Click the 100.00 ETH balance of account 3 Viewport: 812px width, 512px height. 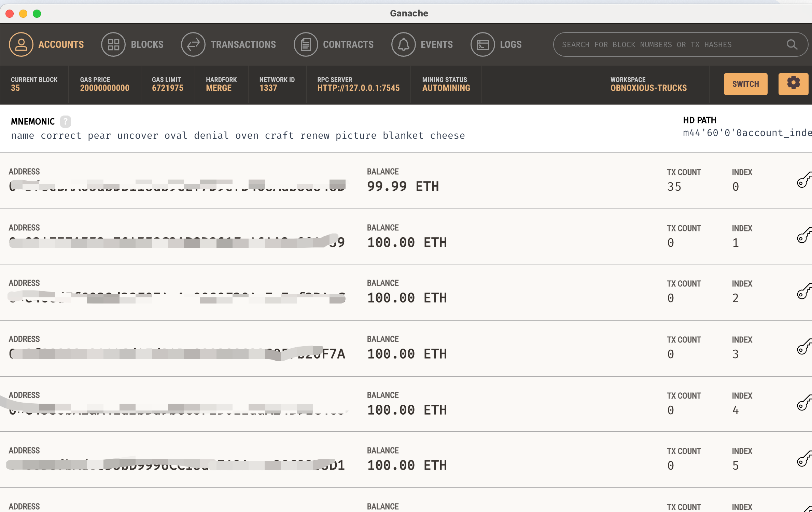(407, 354)
